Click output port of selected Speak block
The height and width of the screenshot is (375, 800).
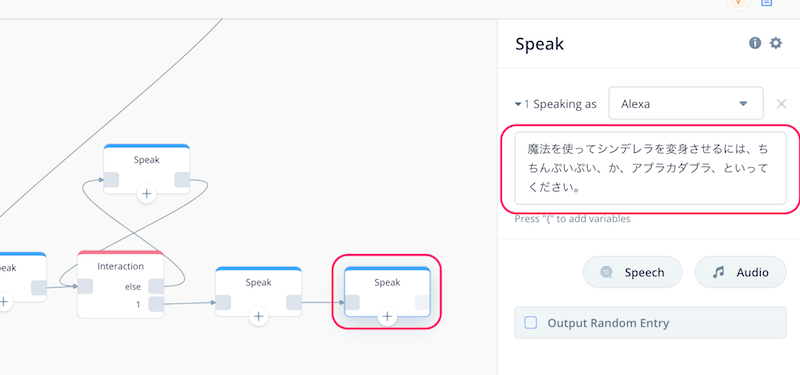(422, 303)
